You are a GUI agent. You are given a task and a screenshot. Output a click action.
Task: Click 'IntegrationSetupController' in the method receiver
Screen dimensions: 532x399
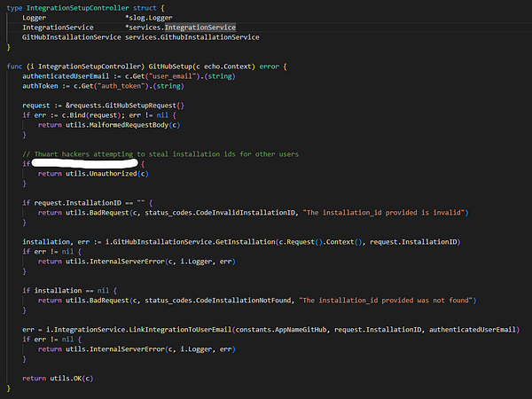click(x=90, y=66)
